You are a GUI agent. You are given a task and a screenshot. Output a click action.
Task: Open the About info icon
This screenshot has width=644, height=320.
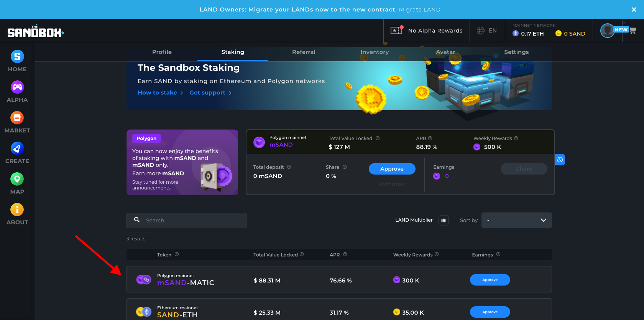click(17, 210)
